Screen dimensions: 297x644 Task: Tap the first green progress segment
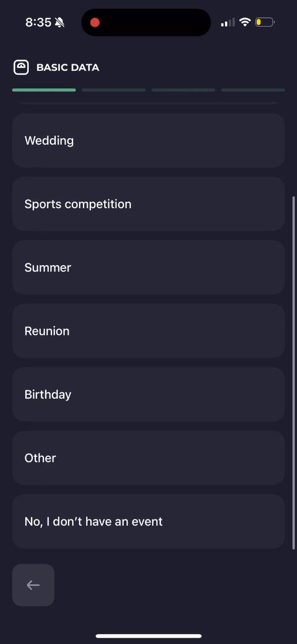click(44, 90)
